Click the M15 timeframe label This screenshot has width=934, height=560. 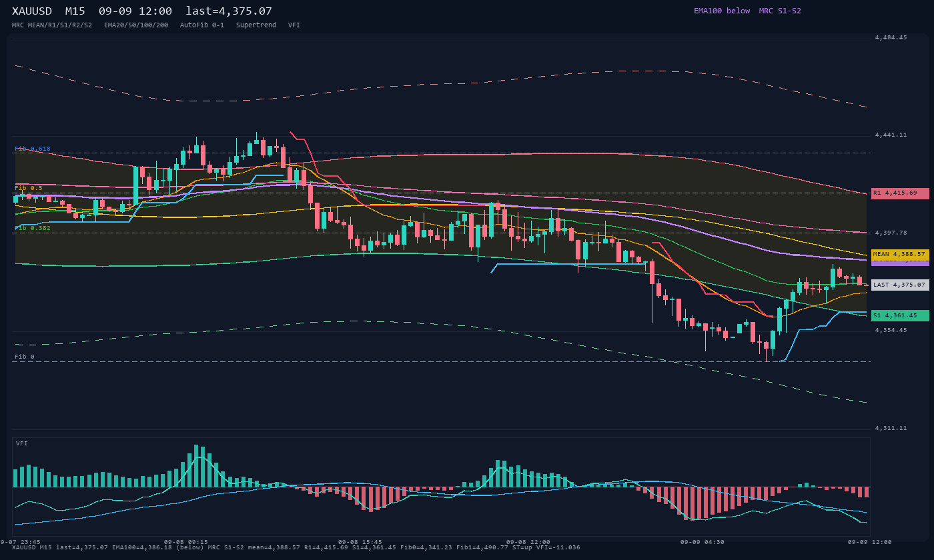click(x=75, y=11)
